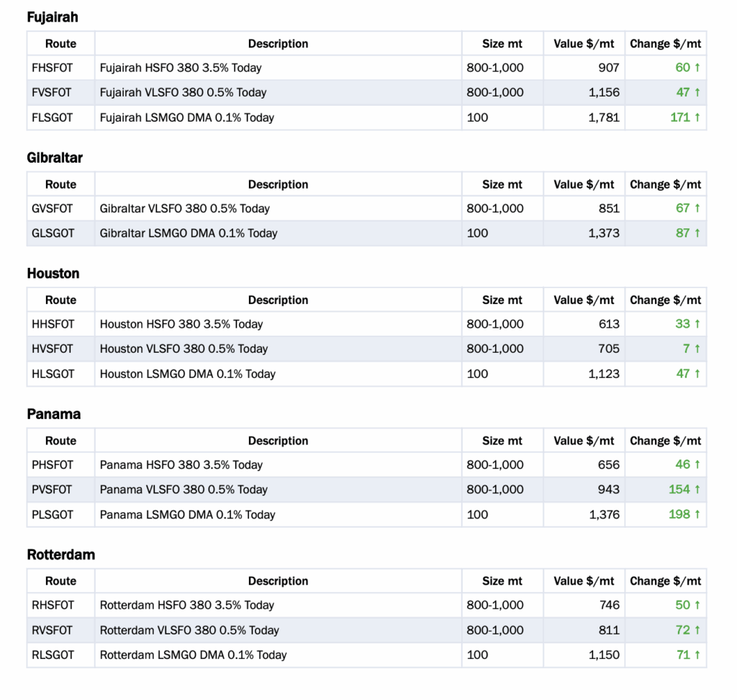Click the Fujairah section heading
This screenshot has width=737, height=700.
coord(53,17)
